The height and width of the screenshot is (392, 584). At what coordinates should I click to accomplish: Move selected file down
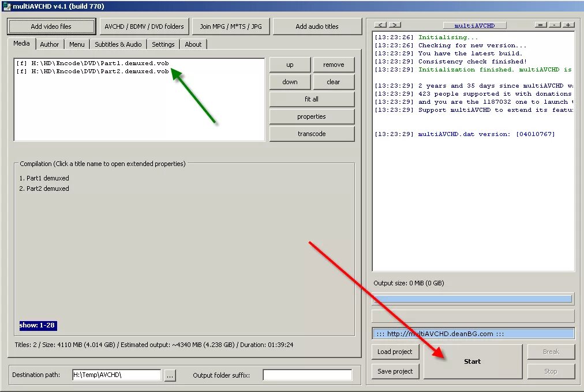pyautogui.click(x=290, y=82)
